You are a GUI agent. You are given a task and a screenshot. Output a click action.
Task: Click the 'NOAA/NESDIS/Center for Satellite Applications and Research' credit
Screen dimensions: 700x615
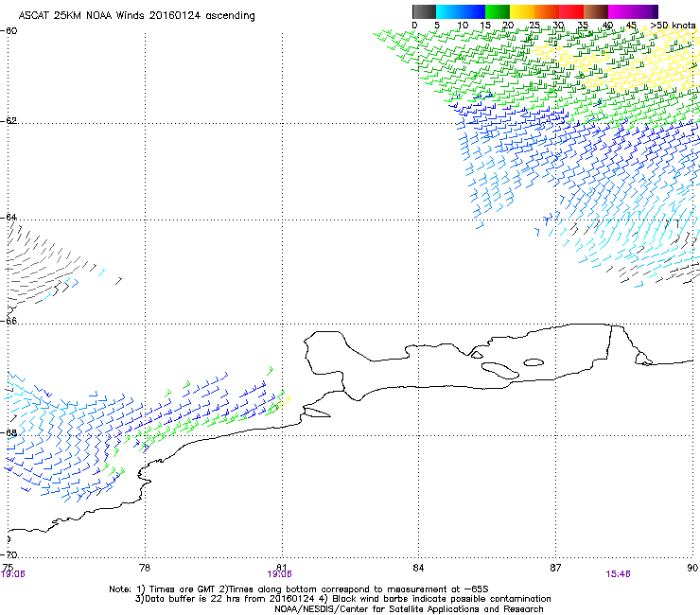(409, 609)
